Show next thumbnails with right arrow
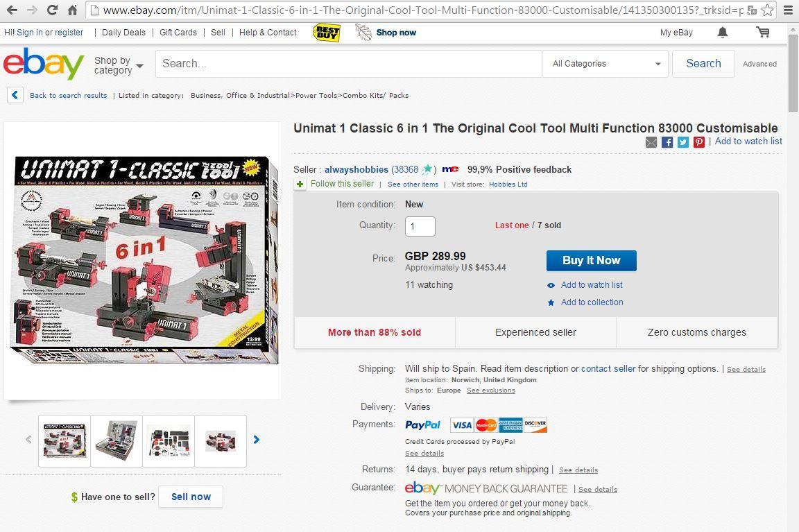 [x=257, y=439]
